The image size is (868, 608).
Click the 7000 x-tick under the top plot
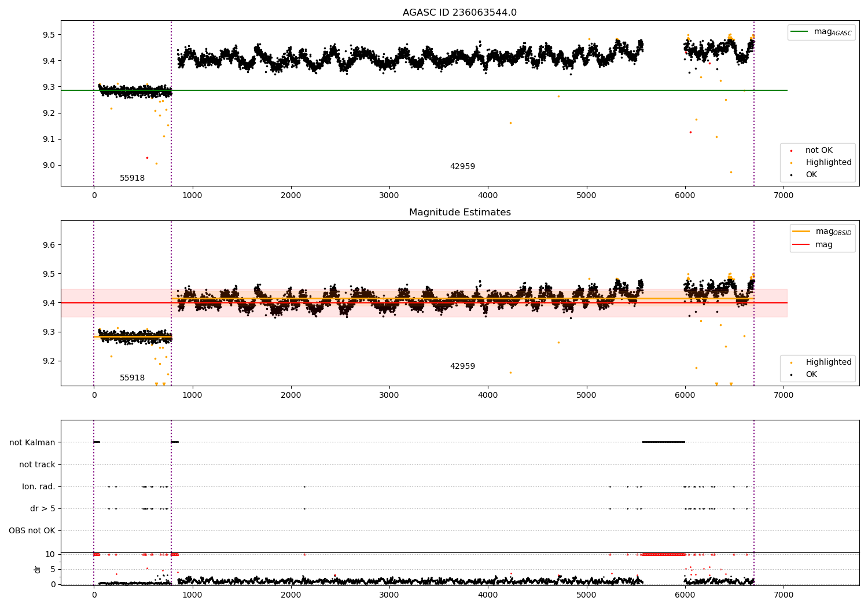point(784,195)
